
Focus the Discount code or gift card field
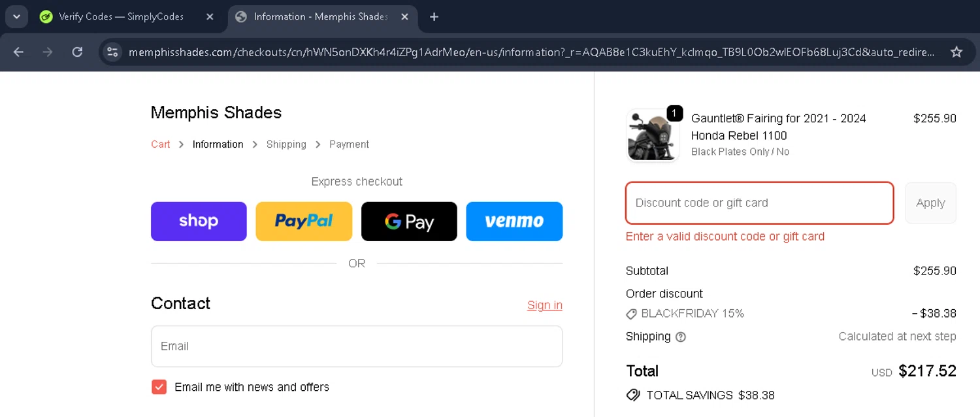tap(759, 203)
